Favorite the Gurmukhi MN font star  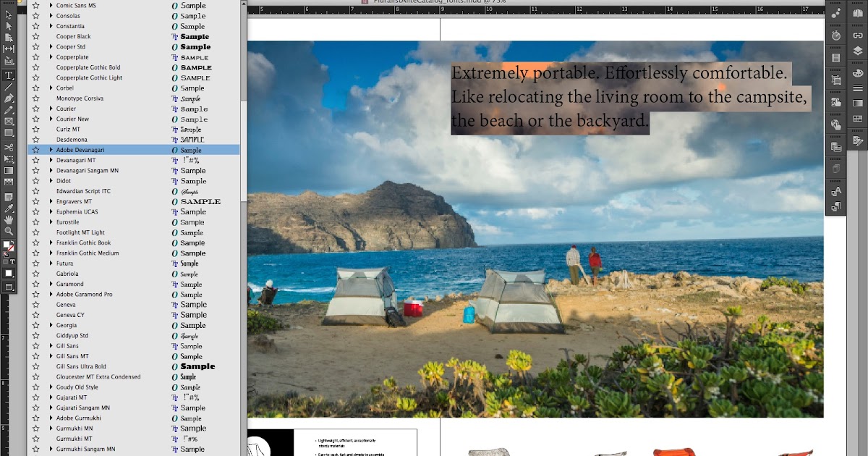coord(35,428)
